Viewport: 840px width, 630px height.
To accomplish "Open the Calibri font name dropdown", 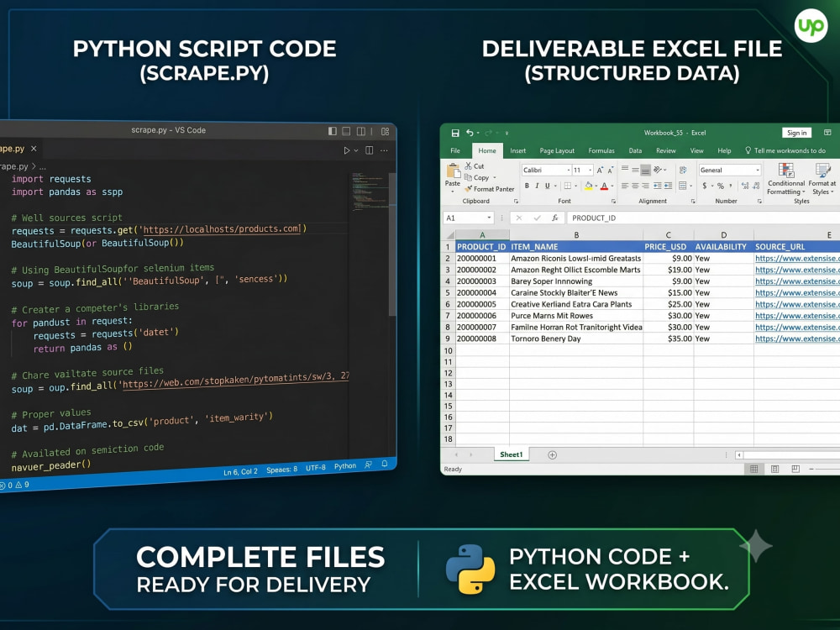I will pos(568,171).
